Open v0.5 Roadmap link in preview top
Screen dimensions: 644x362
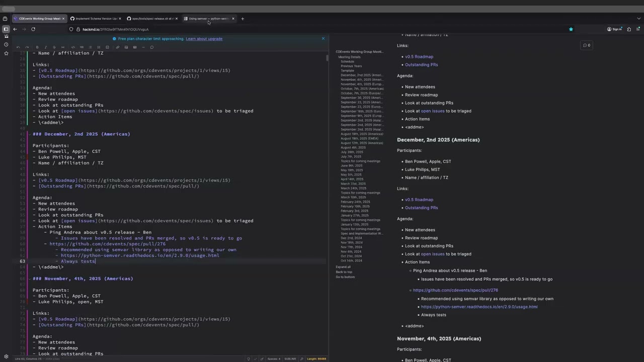419,57
